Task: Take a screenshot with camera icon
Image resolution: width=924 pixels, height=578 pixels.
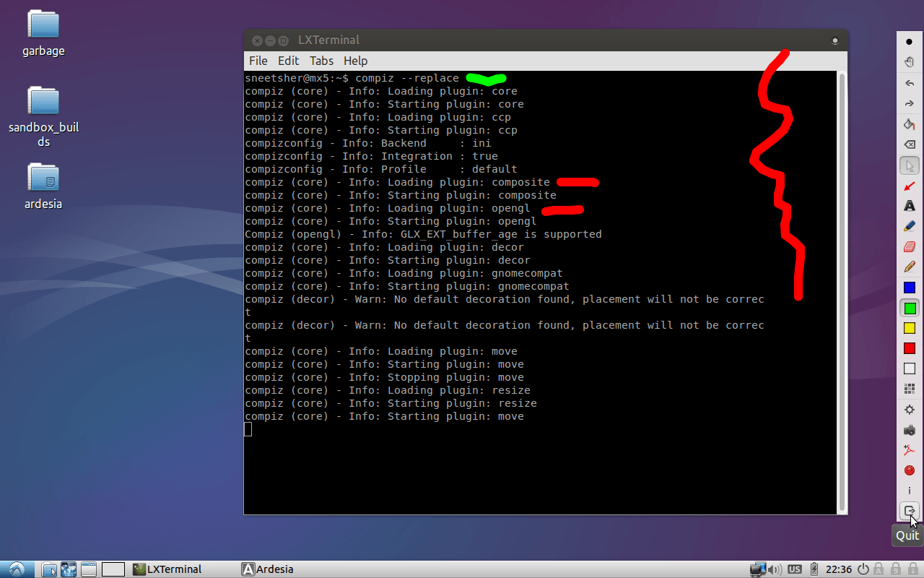Action: click(x=910, y=430)
